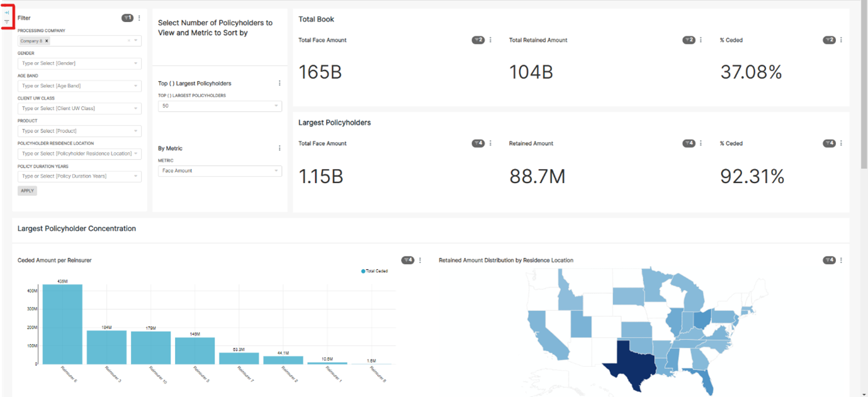
Task: Open the Largest Policyholders % Ceded three-dot menu
Action: (841, 143)
